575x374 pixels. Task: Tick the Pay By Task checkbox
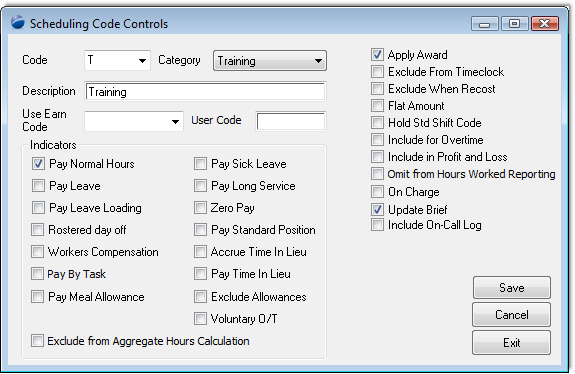(37, 274)
